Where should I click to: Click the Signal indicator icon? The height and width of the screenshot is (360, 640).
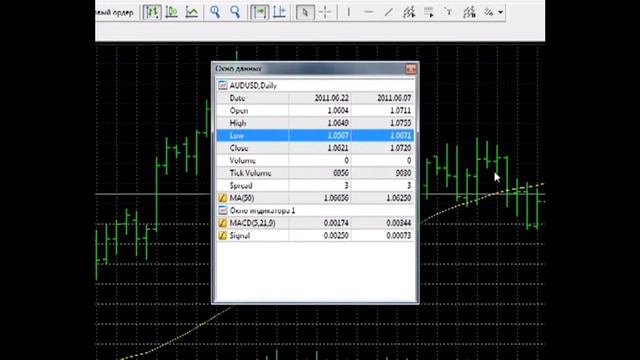tap(222, 236)
